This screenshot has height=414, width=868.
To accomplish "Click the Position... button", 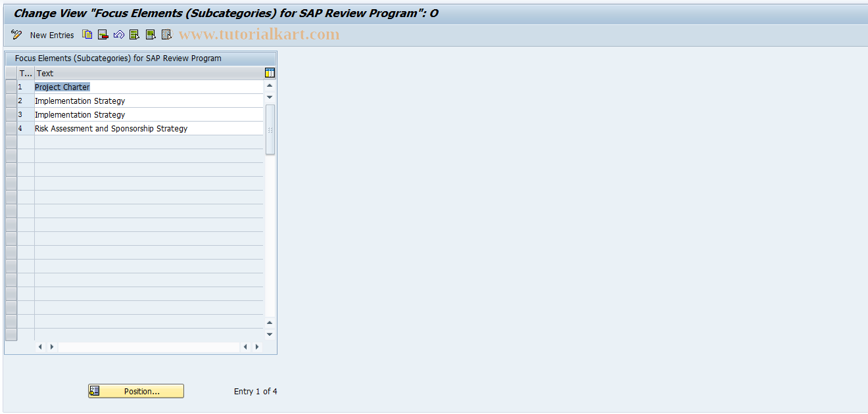I will click(x=136, y=391).
